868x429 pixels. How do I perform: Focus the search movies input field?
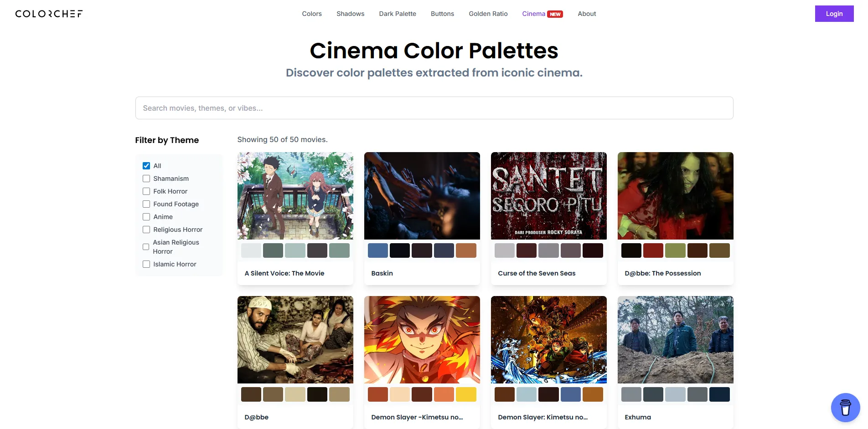coord(434,108)
